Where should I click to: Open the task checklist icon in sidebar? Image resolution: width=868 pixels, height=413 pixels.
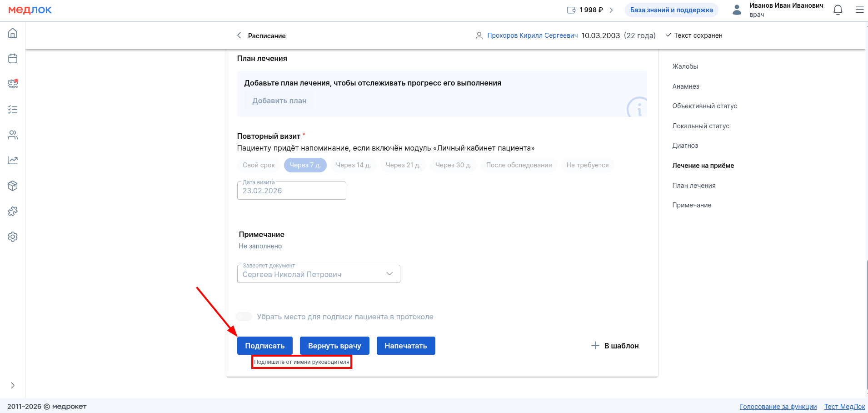point(13,110)
